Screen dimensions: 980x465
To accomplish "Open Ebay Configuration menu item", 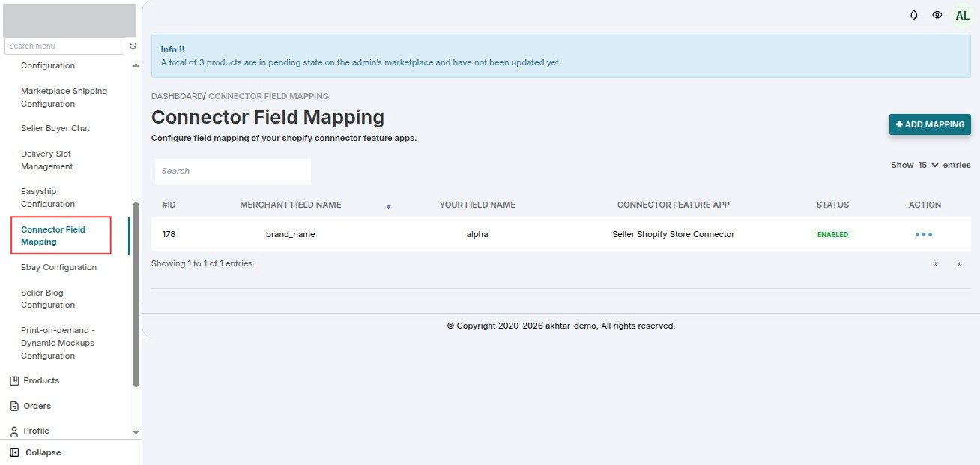I will [58, 267].
